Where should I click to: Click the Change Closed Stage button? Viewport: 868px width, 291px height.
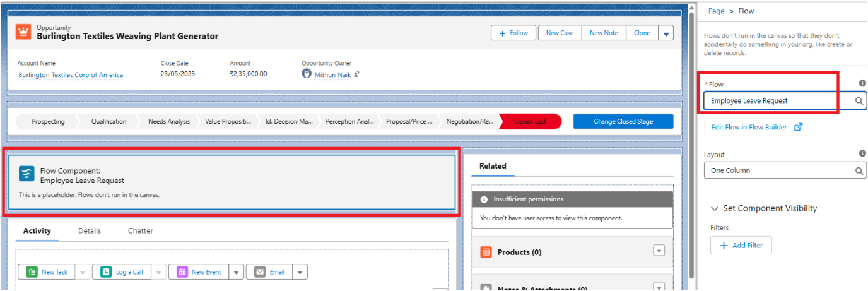pyautogui.click(x=623, y=121)
